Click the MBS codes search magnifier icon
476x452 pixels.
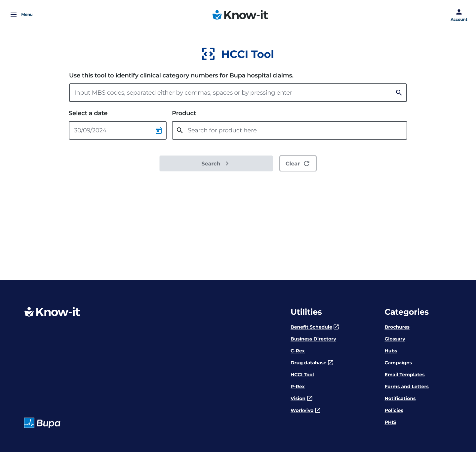399,93
